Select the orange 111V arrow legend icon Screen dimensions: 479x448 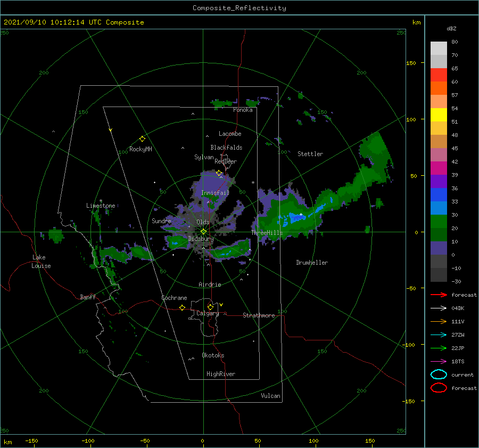pos(439,321)
